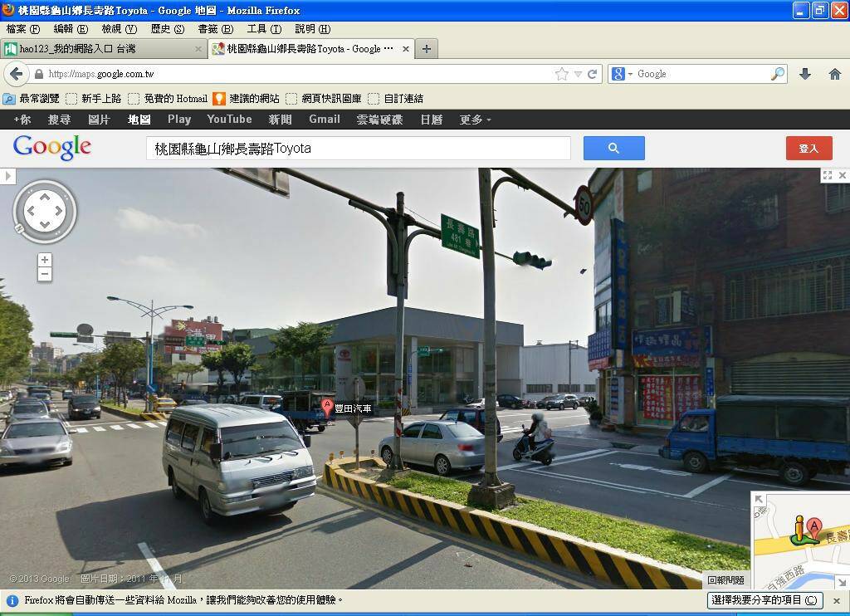Toggle Street View full screen icon
Screen dimensions: 850x616
pyautogui.click(x=828, y=175)
